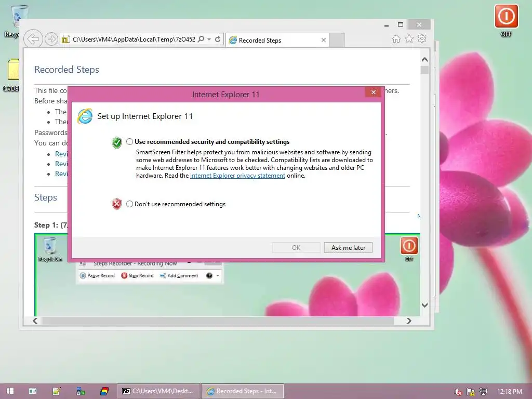Click the Stop Record button in screenshot
This screenshot has width=532, height=399.
(x=137, y=275)
